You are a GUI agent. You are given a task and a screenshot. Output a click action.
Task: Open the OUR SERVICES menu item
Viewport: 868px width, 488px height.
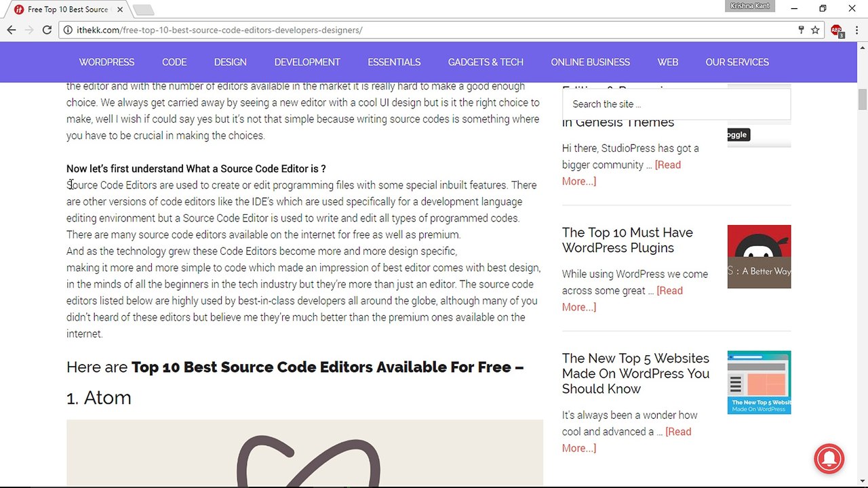click(x=737, y=62)
